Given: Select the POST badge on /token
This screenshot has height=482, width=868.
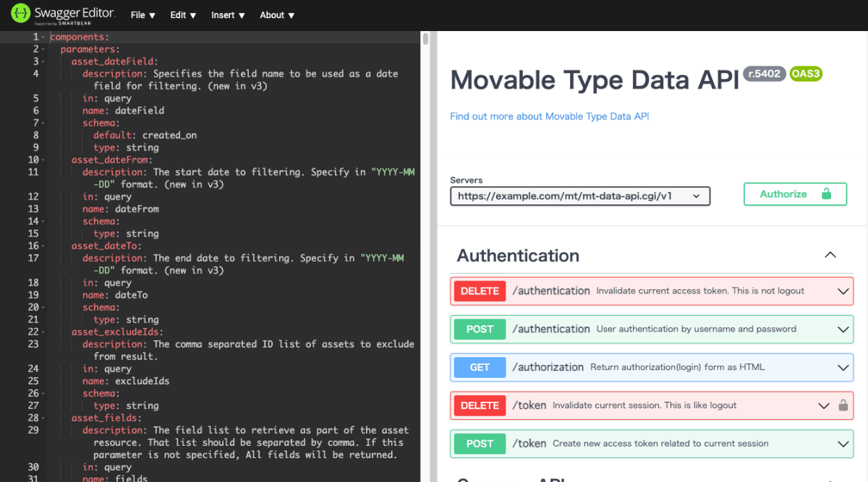Looking at the screenshot, I should coord(479,443).
